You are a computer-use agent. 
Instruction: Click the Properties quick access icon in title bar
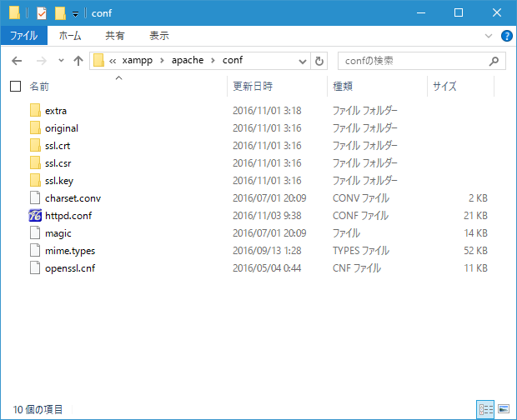pos(42,13)
